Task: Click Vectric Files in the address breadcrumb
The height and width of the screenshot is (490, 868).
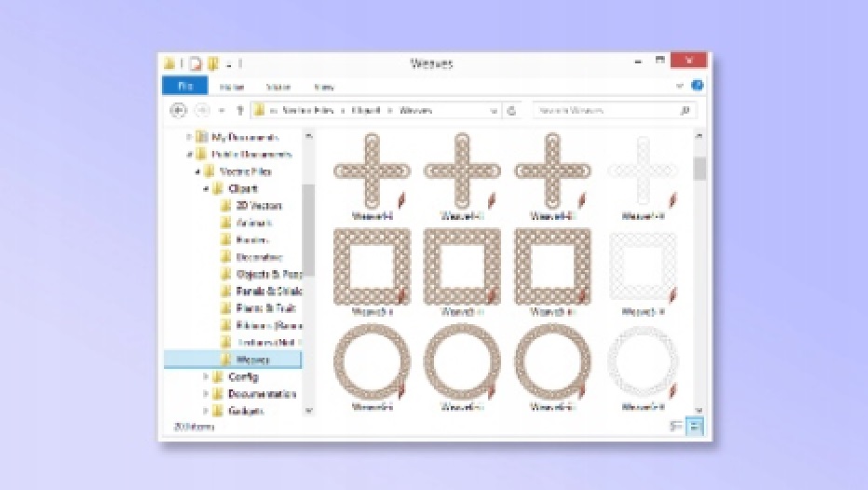Action: (307, 110)
